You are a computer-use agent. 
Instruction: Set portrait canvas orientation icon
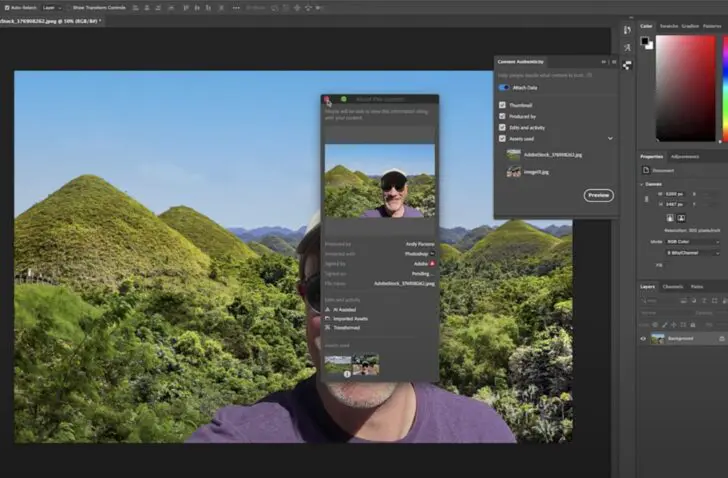point(670,218)
